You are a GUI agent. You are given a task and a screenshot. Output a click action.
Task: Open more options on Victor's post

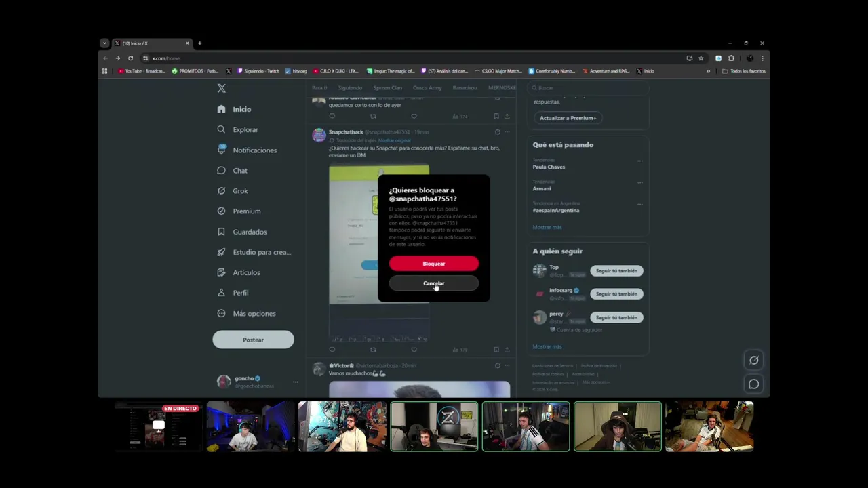pyautogui.click(x=507, y=365)
